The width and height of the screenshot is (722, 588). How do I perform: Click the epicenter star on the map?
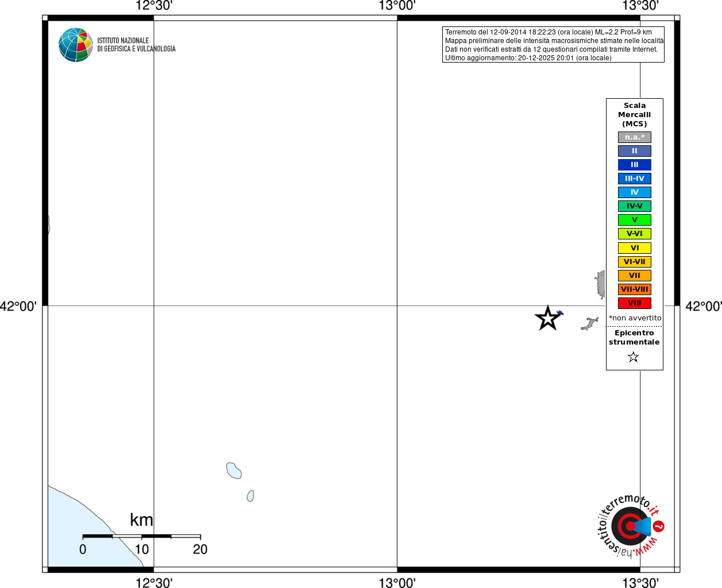pos(548,318)
